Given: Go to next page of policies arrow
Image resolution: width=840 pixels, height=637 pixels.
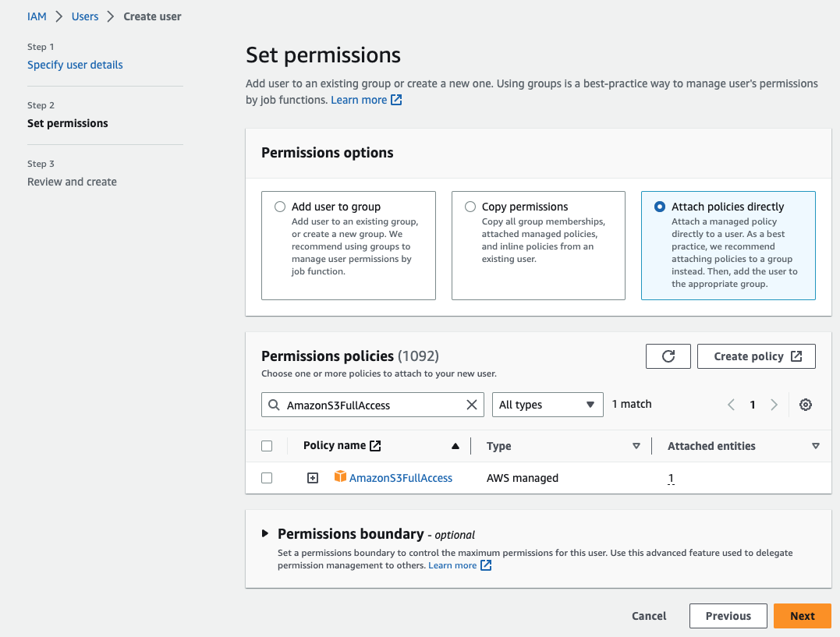Looking at the screenshot, I should [774, 405].
